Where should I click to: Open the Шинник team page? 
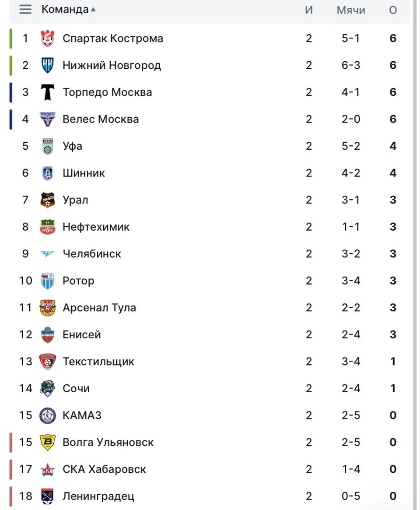[x=84, y=173]
